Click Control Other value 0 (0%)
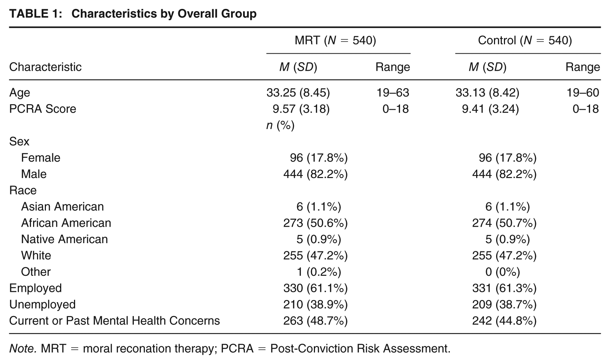610x364 pixels. point(503,272)
